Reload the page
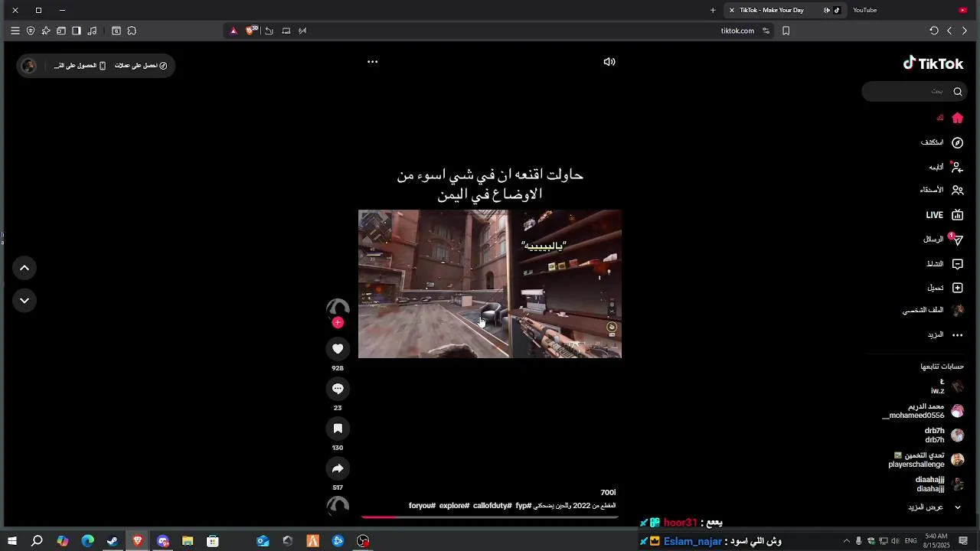The image size is (980, 551). point(934,31)
